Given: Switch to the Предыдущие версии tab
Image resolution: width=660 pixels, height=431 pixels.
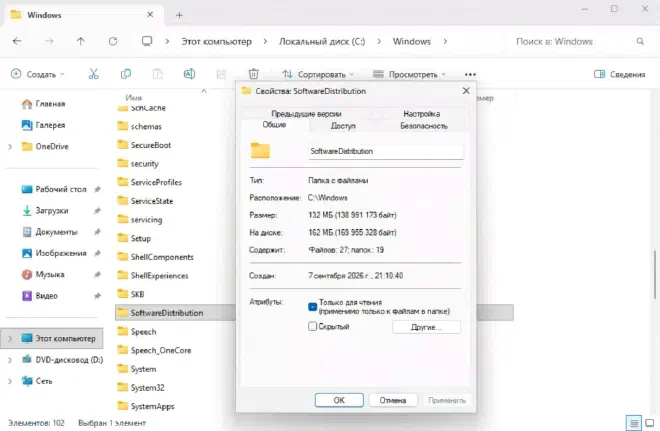Looking at the screenshot, I should click(x=306, y=114).
